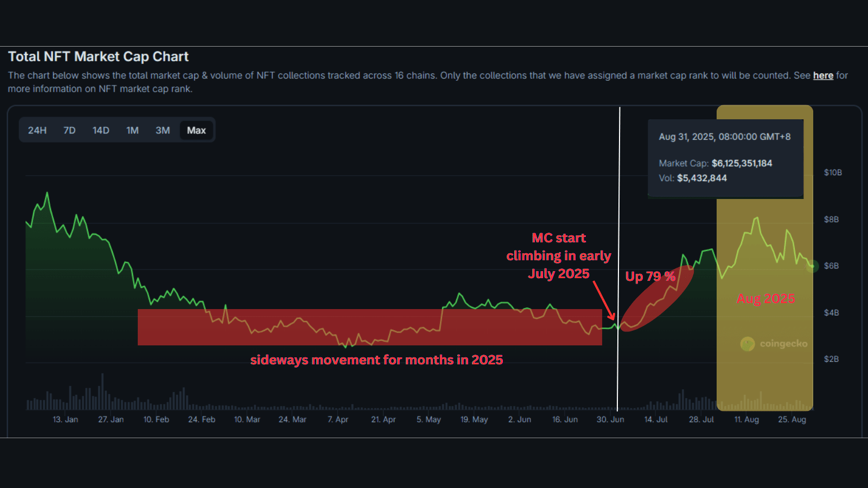868x488 pixels.
Task: Switch chart to 3M range
Action: coord(163,130)
